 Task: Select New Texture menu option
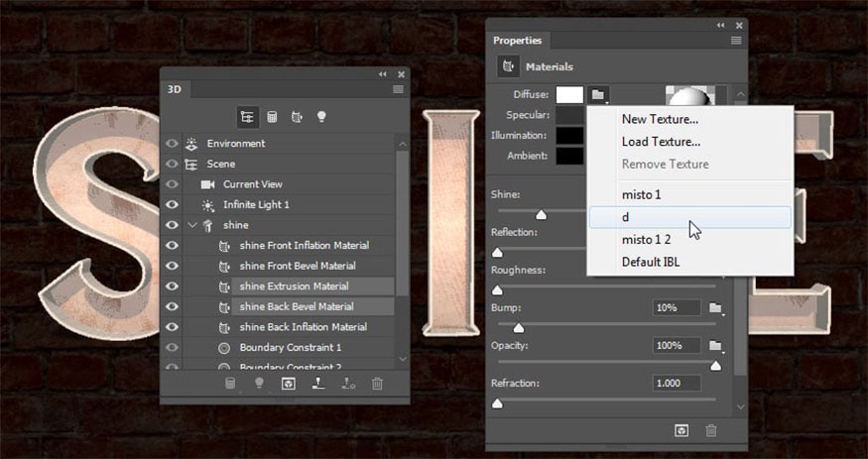point(659,119)
